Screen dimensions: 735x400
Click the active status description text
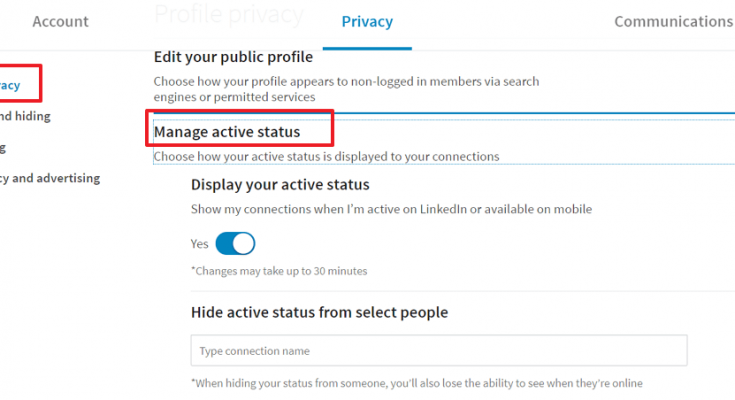[326, 156]
